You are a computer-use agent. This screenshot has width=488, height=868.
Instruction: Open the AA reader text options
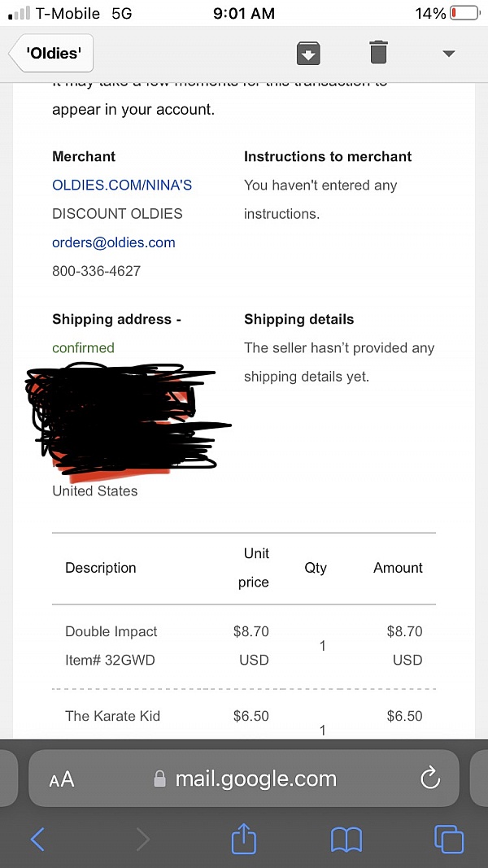[61, 779]
